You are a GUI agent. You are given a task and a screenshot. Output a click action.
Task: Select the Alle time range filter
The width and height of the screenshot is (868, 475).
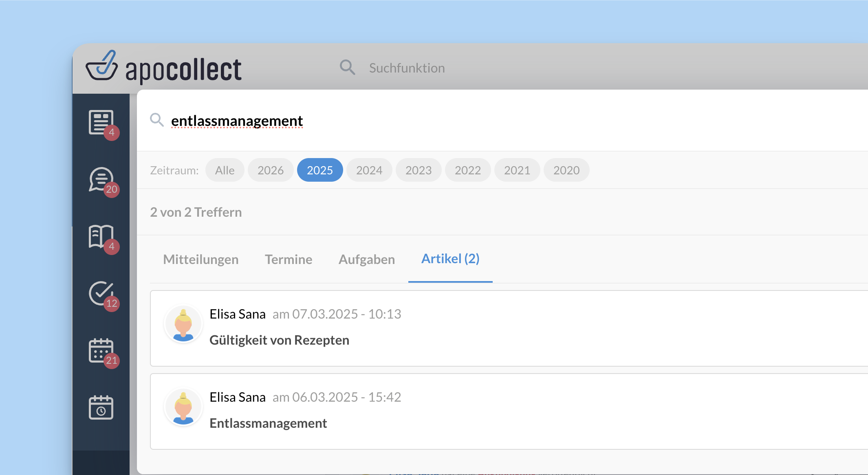pyautogui.click(x=225, y=170)
